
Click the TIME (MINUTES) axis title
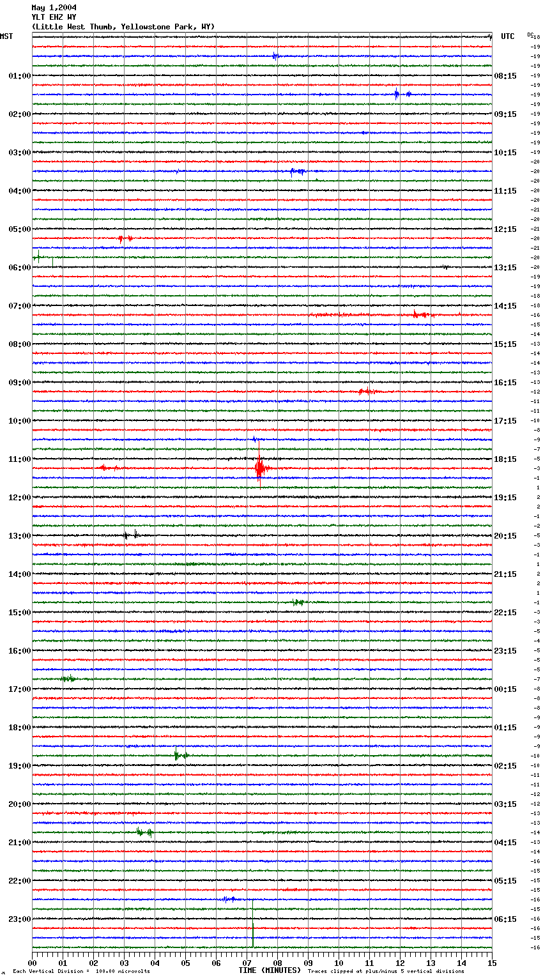[270, 970]
